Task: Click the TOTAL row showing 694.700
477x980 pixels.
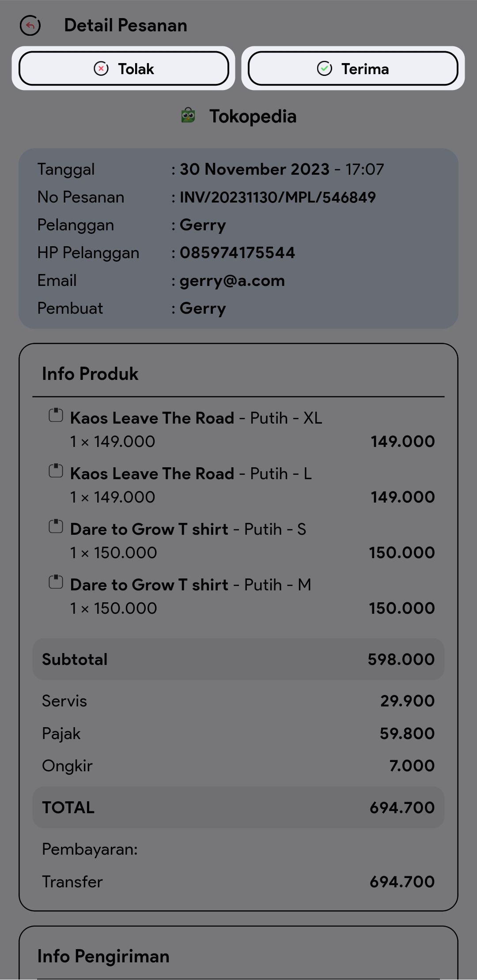Action: (238, 807)
